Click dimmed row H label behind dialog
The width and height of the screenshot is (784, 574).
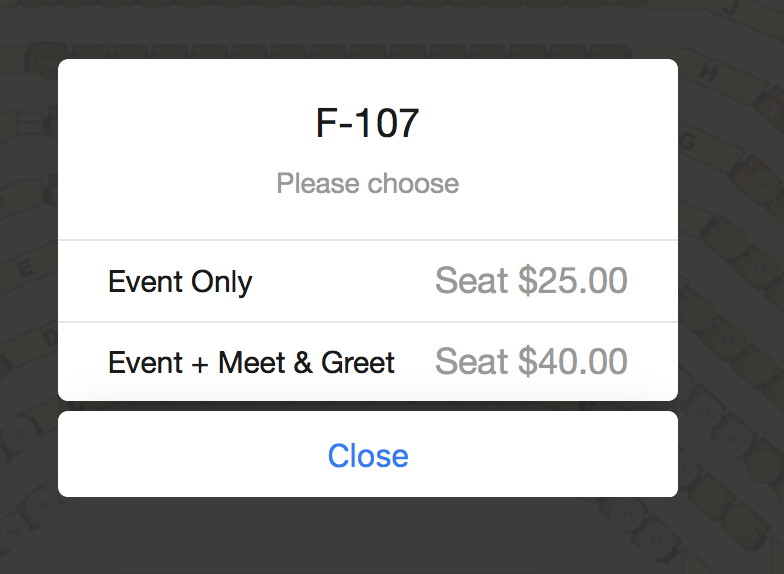coord(710,72)
